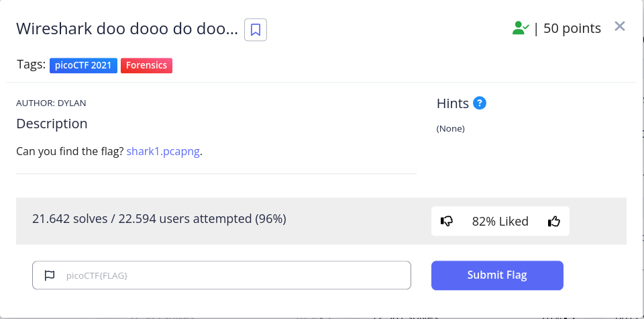Screen dimensions: 644x319
Task: Type in the picoCTF{FLAG} input field
Action: point(228,275)
